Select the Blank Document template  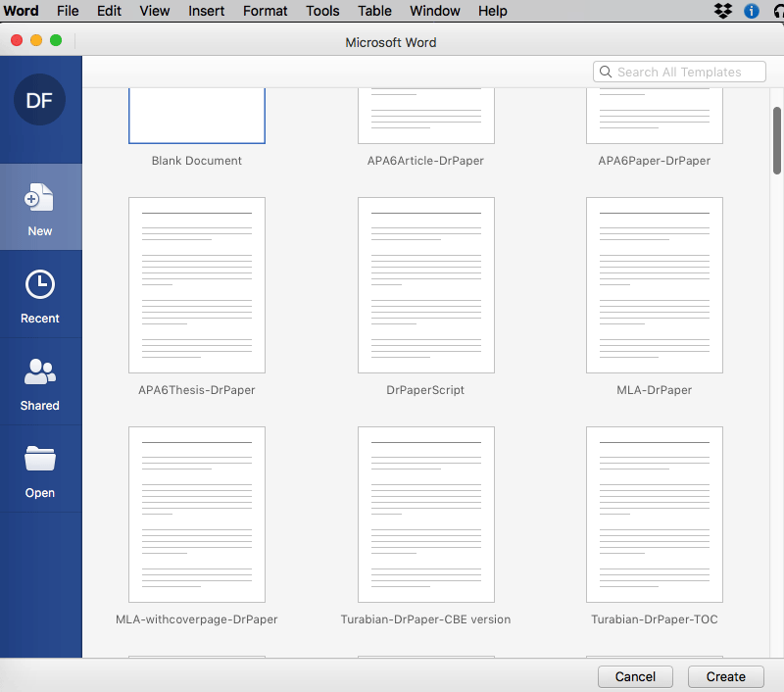(197, 116)
